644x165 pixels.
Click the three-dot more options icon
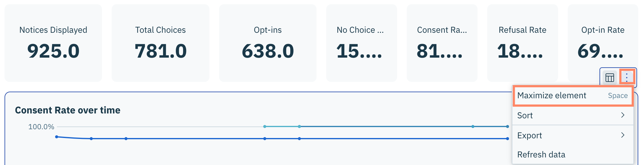(626, 77)
